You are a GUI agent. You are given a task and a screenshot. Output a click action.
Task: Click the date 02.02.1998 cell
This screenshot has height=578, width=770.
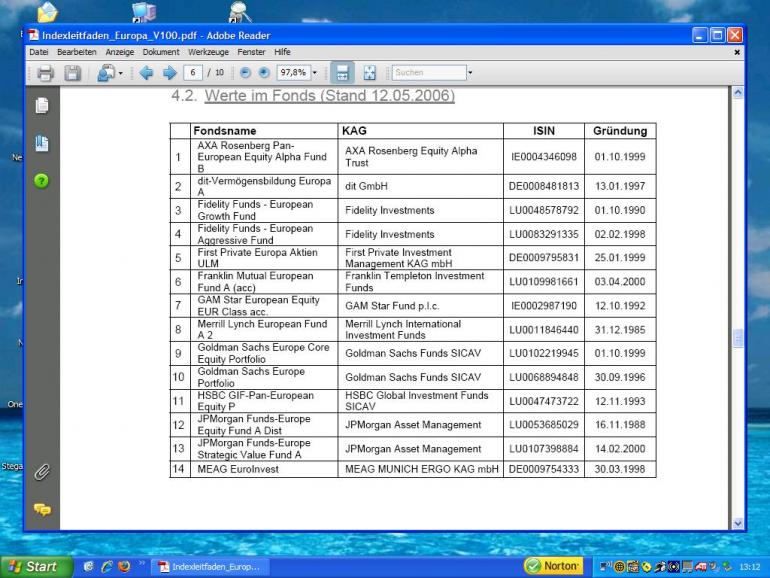620,234
